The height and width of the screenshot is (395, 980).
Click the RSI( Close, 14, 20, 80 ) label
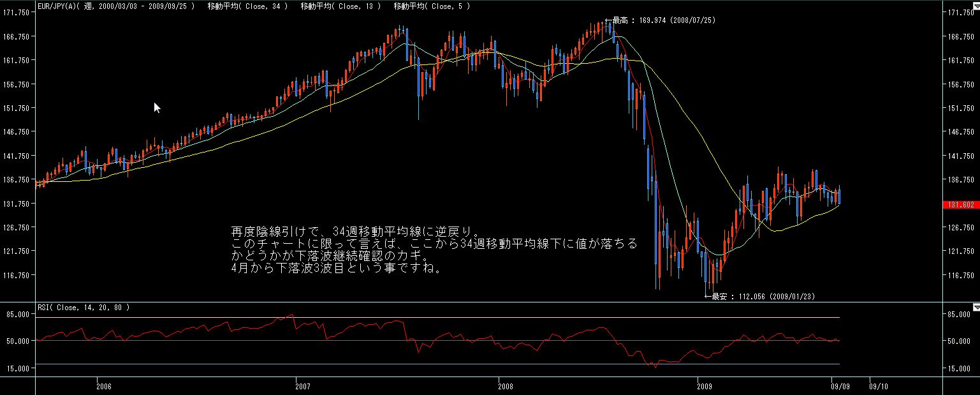pos(84,308)
